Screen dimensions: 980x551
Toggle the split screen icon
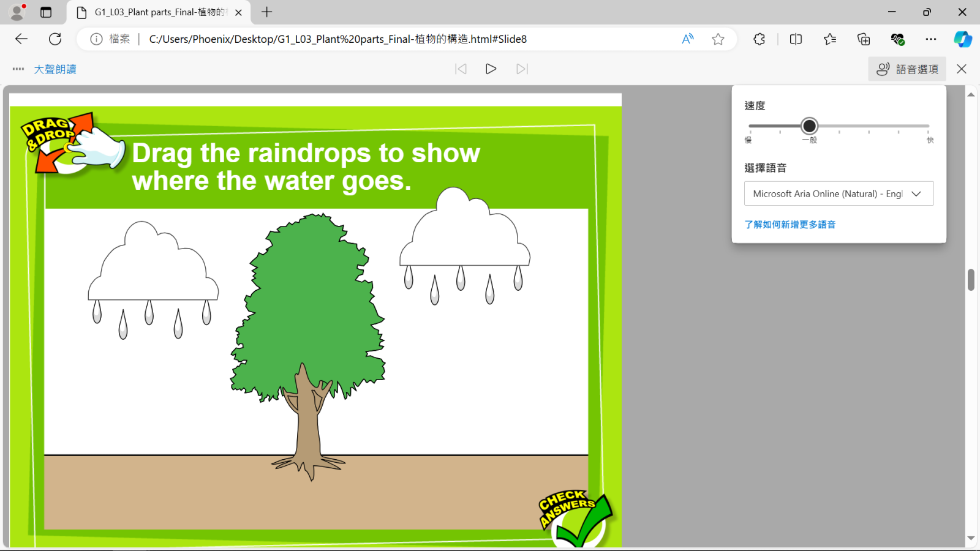coord(796,39)
